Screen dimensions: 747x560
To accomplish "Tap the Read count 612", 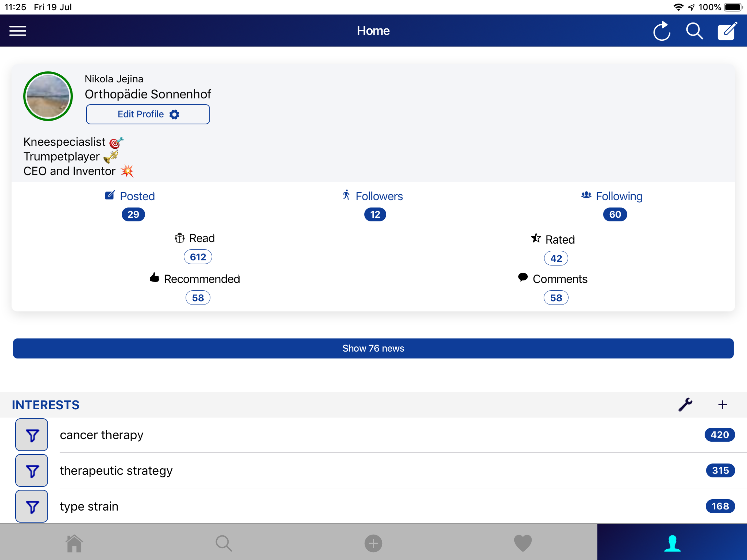I will [x=198, y=257].
